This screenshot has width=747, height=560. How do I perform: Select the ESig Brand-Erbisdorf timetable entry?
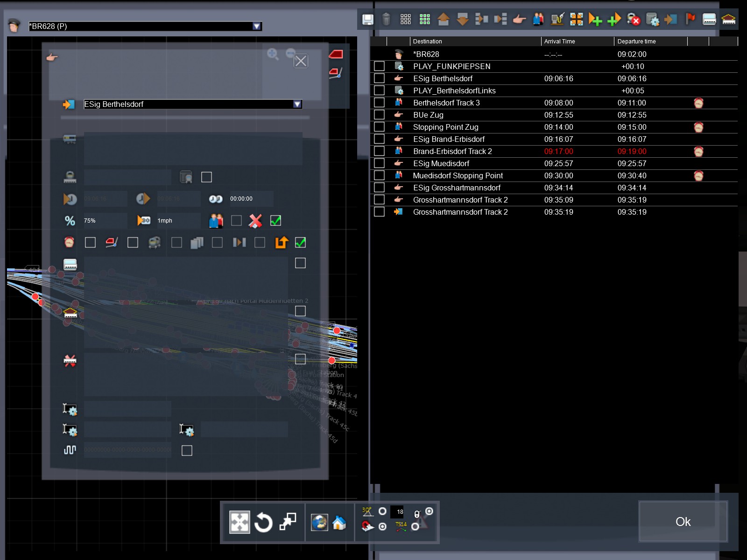tap(554, 139)
